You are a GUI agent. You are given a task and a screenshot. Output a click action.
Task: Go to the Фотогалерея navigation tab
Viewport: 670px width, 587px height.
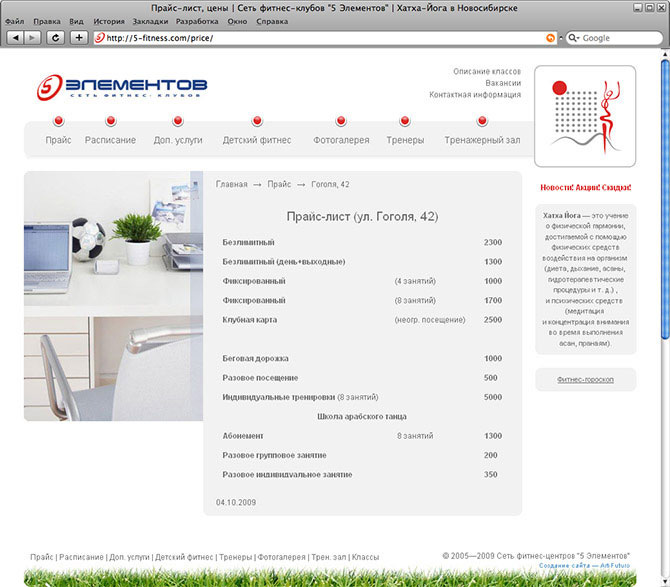click(341, 140)
